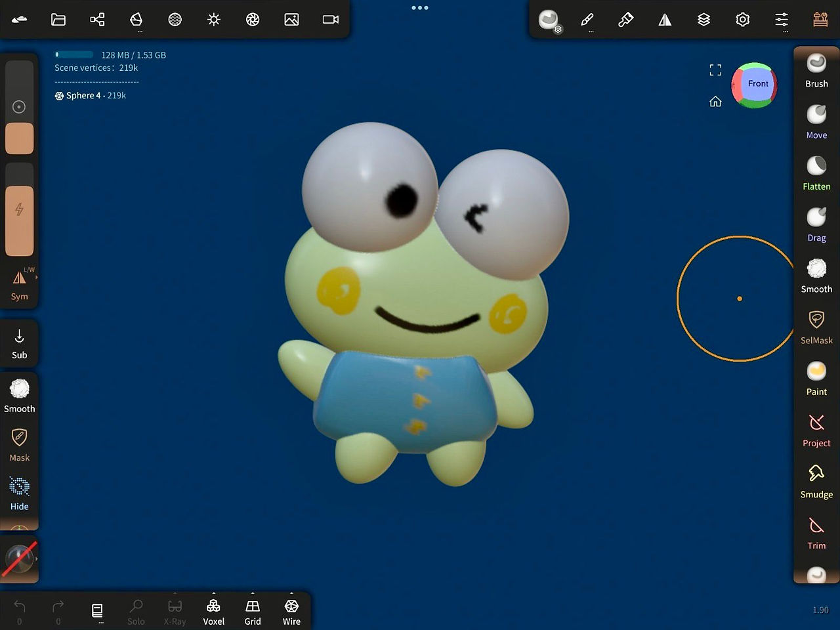
Task: Toggle Sym symmetry on left panel
Action: click(20, 285)
